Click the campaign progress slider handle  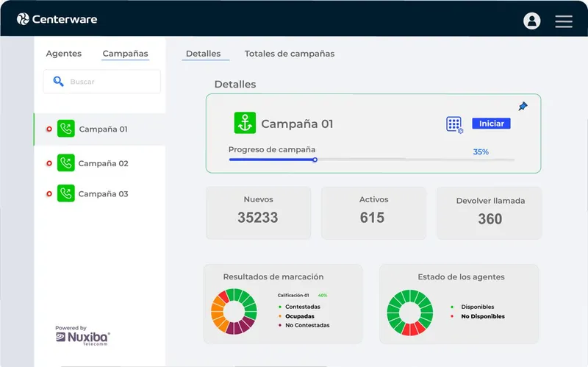(315, 160)
